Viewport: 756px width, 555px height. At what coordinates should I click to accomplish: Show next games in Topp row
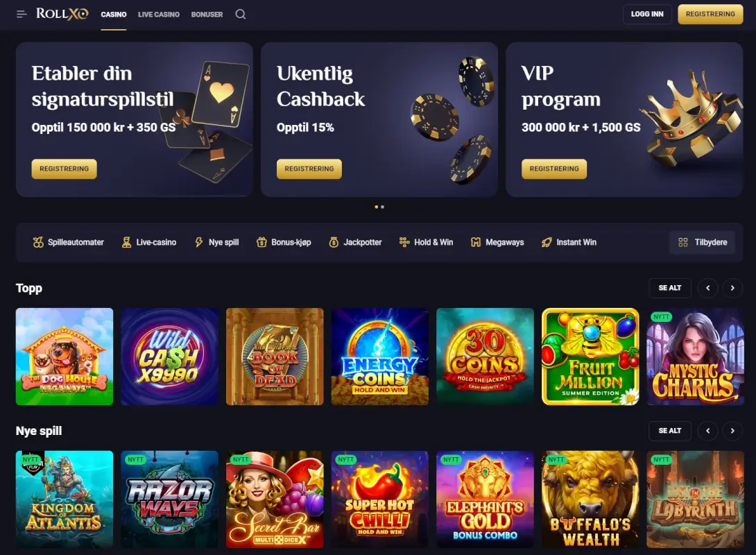(732, 288)
